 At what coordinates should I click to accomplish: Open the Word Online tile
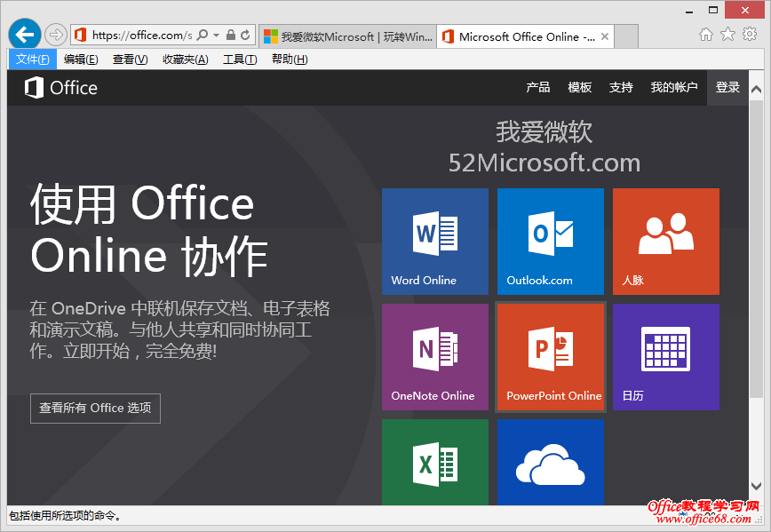(x=434, y=241)
